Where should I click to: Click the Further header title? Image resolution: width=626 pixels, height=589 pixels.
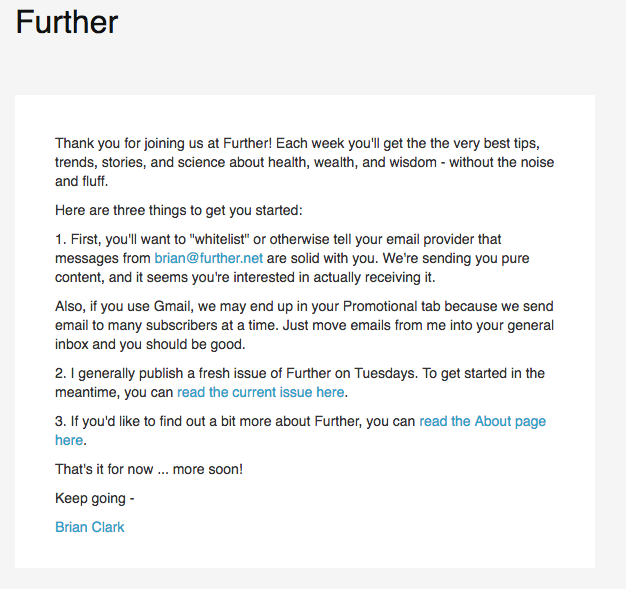click(67, 22)
